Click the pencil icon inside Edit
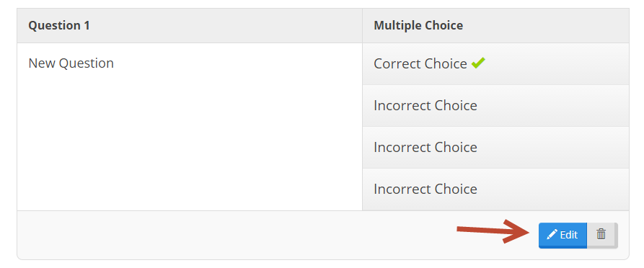The height and width of the screenshot is (268, 644). (x=552, y=234)
